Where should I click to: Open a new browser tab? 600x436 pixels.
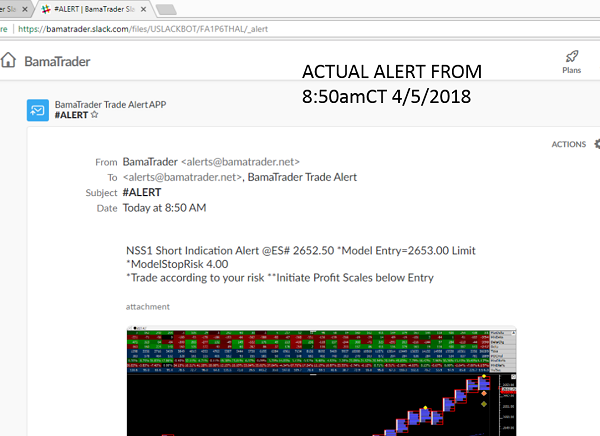166,10
